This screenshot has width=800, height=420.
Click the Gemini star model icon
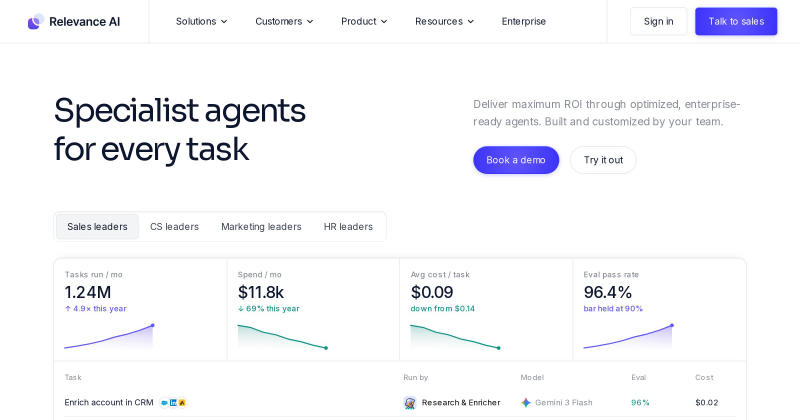(526, 403)
